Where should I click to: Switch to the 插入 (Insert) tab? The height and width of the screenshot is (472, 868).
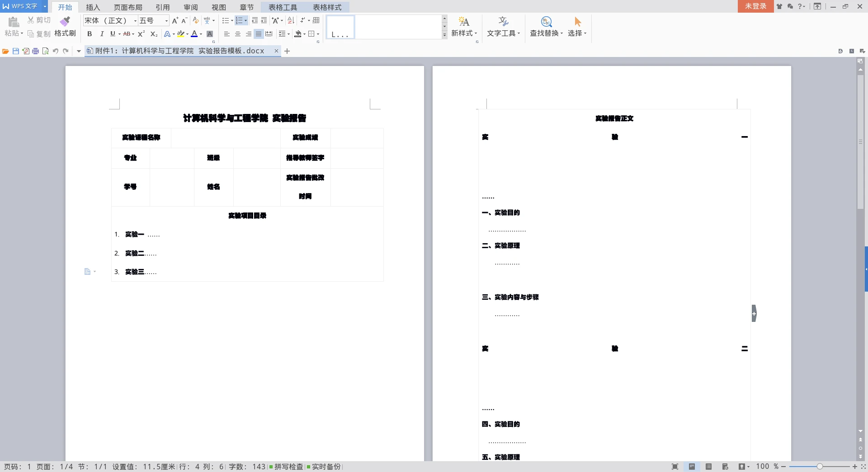[93, 7]
